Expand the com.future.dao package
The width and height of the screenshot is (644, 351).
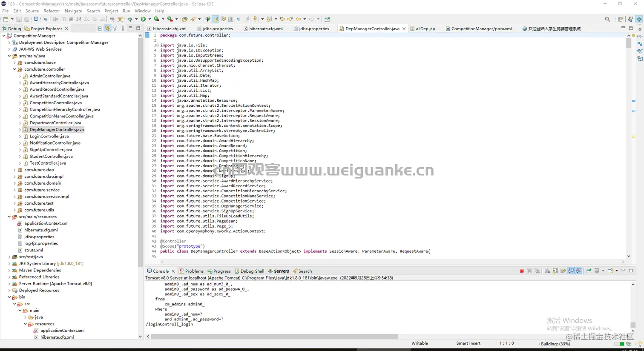(14, 170)
